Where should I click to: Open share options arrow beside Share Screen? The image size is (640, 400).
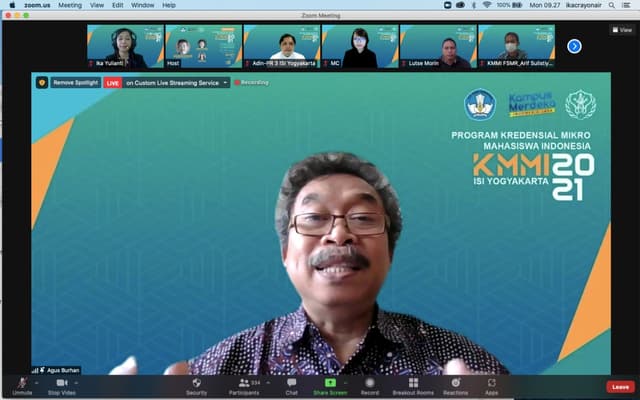coord(346,383)
